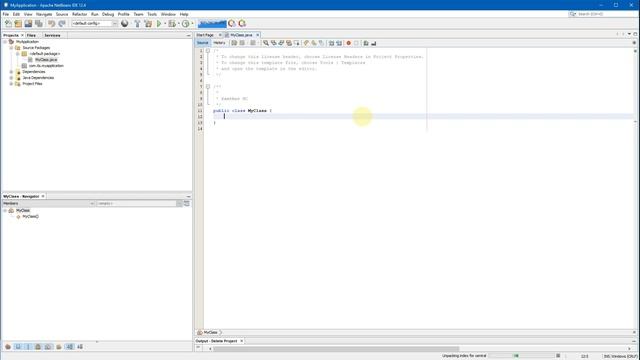Click the memory usage bar in toolbar
This screenshot has height=360, width=640.
212,24
